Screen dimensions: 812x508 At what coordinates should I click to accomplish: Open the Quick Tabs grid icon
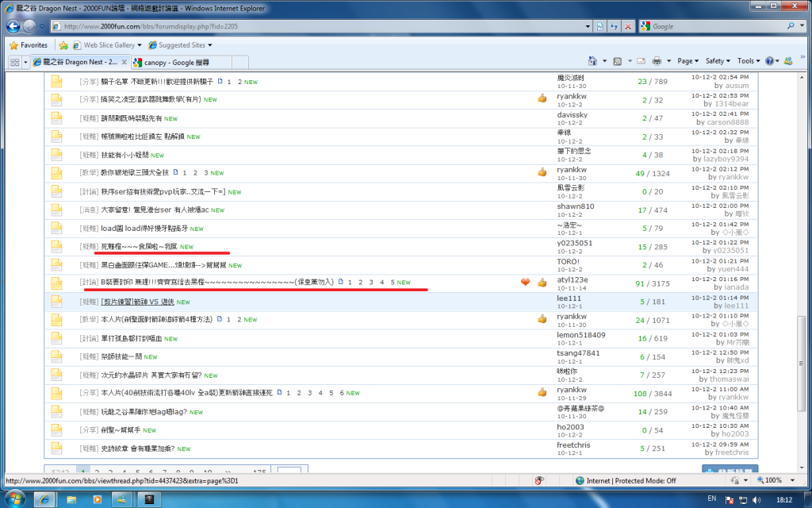(x=14, y=62)
